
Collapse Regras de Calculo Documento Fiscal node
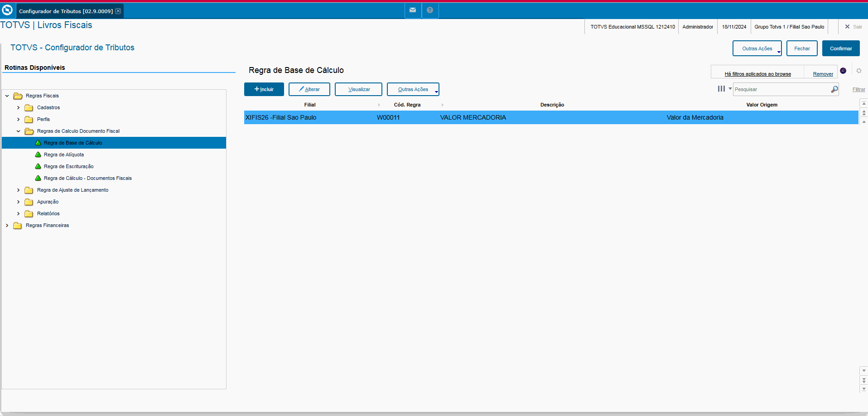18,131
